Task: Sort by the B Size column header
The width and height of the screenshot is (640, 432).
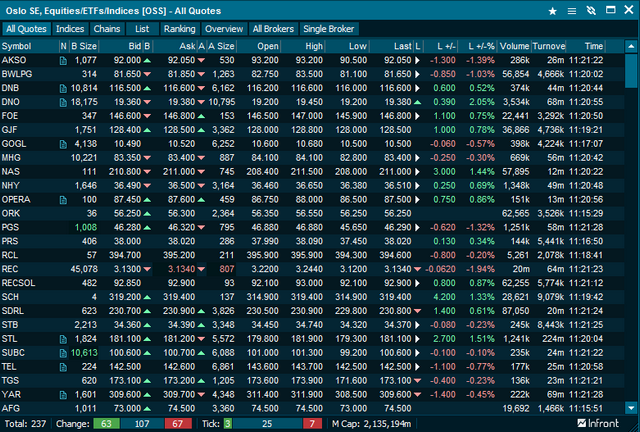Action: (83, 46)
